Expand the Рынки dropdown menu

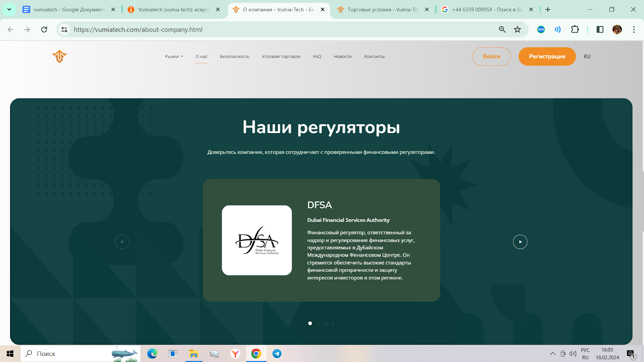click(x=174, y=56)
